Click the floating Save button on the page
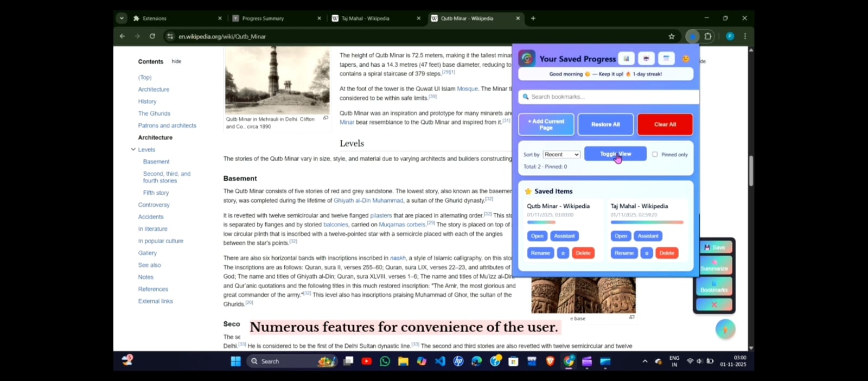The height and width of the screenshot is (381, 868). 714,247
